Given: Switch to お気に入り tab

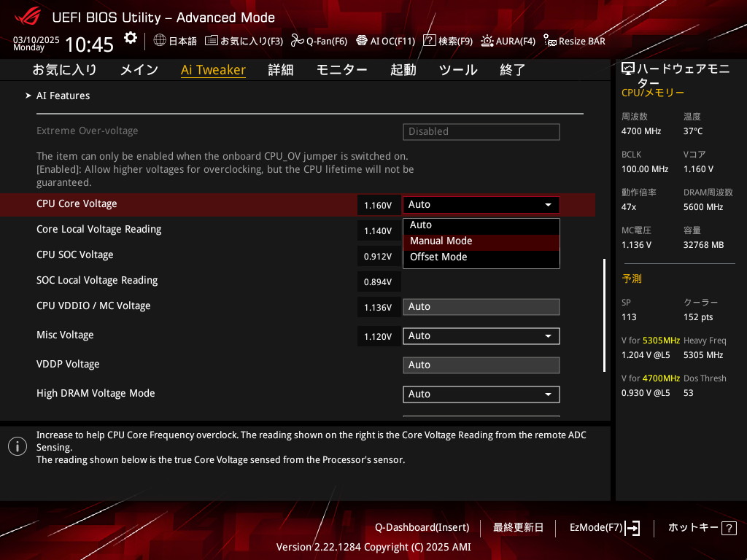Looking at the screenshot, I should 65,70.
